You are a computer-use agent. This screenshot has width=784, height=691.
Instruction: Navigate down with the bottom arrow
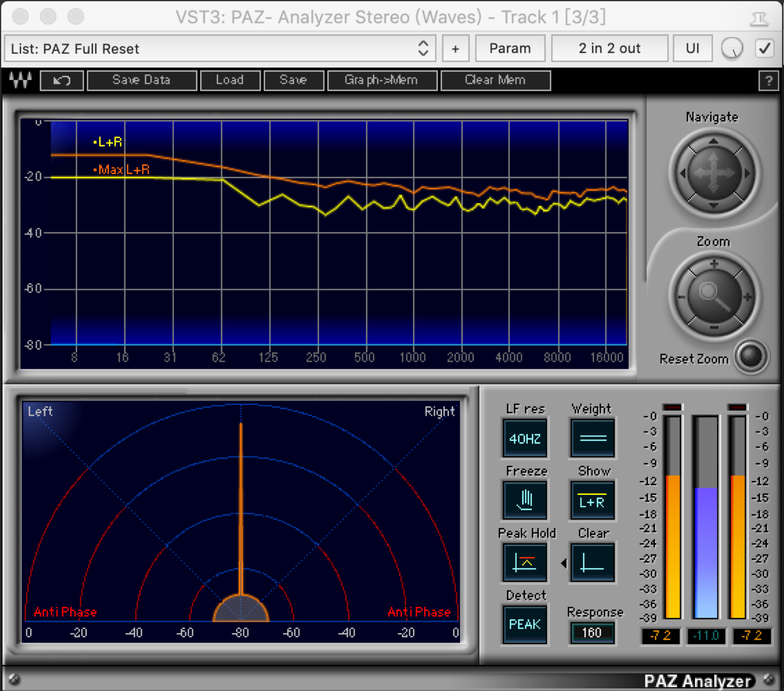pos(714,205)
